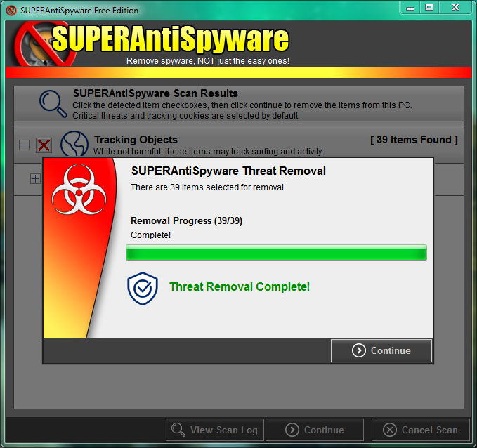Click the green removal progress bar
Viewport: 477px width, 448px height.
coord(276,252)
